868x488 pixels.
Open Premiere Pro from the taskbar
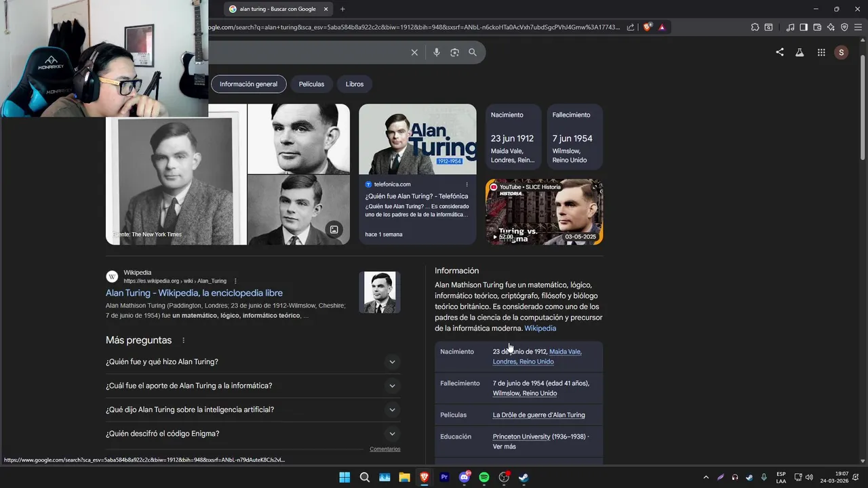[444, 477]
